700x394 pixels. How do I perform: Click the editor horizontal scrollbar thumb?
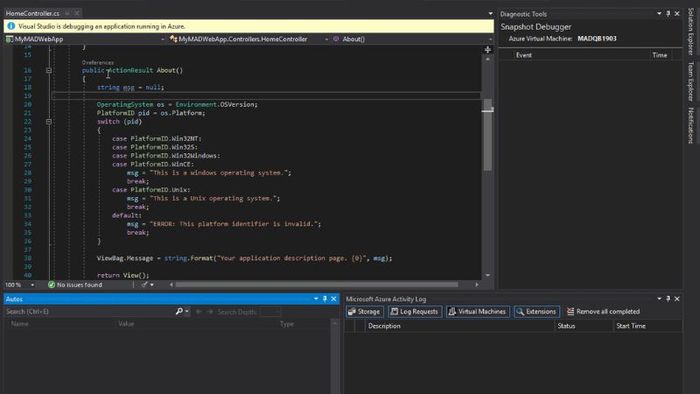coord(317,284)
